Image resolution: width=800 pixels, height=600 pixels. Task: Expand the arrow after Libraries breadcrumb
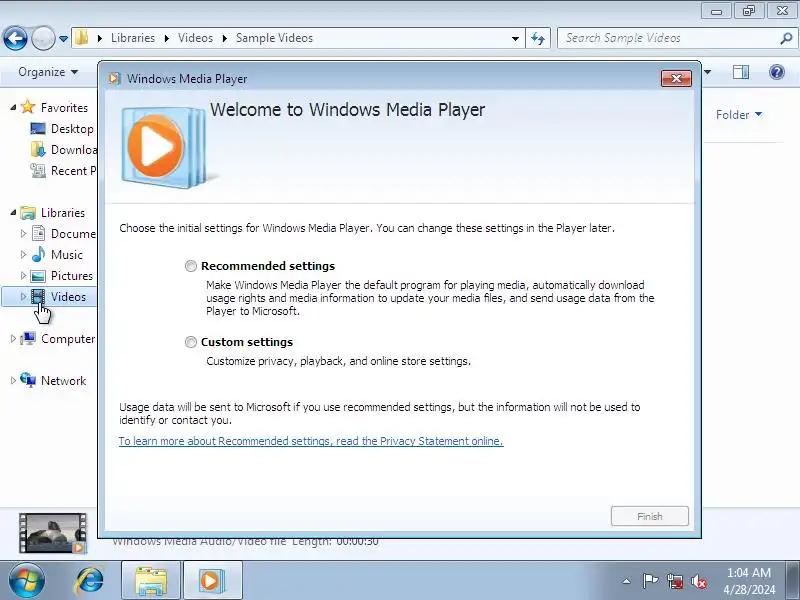(166, 38)
